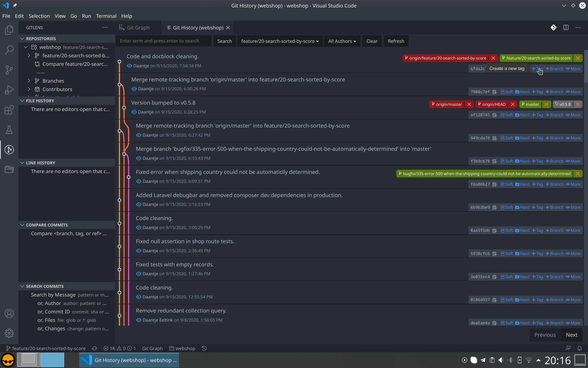This screenshot has width=588, height=368.
Task: Collapse the webshop repository node
Action: [x=26, y=47]
